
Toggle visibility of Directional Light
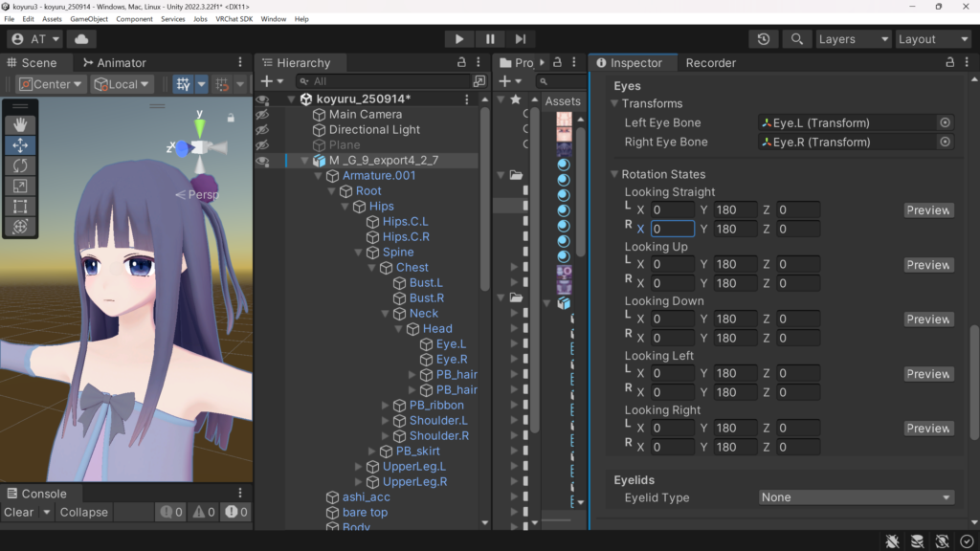tap(262, 130)
